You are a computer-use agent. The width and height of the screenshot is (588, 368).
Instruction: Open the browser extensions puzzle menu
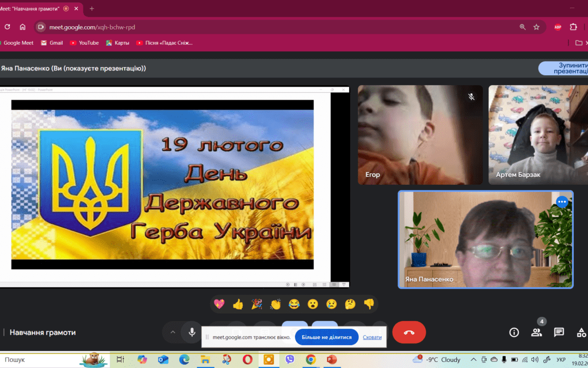coord(573,27)
